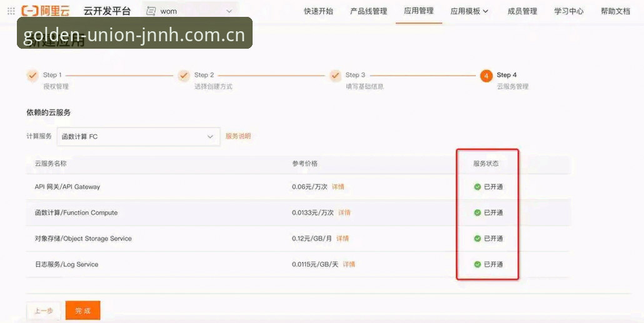The width and height of the screenshot is (644, 323).
Task: Click the 参考价格 column header
Action: pyautogui.click(x=304, y=163)
